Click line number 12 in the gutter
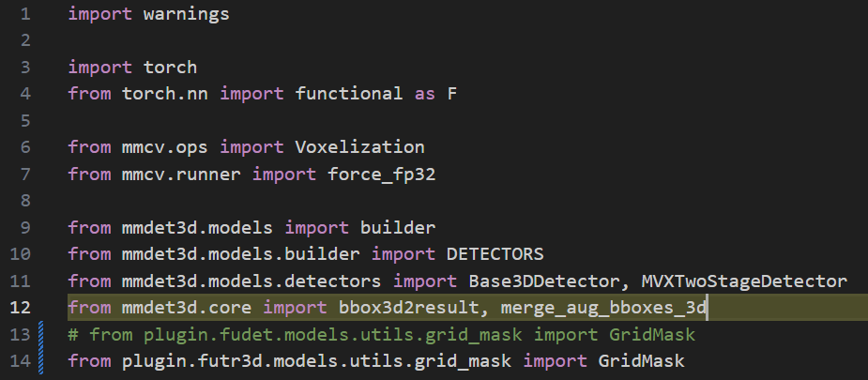Image resolution: width=868 pixels, height=380 pixels. (23, 308)
